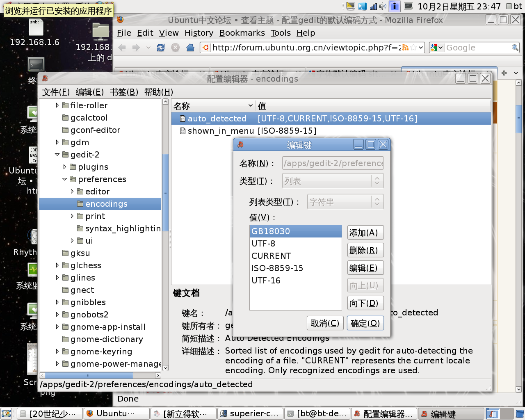Open Firefox History menu
Screen dimensions: 525x420
point(199,33)
